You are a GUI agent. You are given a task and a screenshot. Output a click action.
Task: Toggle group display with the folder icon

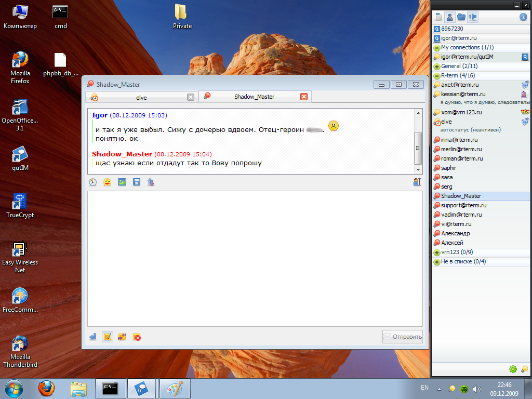click(462, 17)
